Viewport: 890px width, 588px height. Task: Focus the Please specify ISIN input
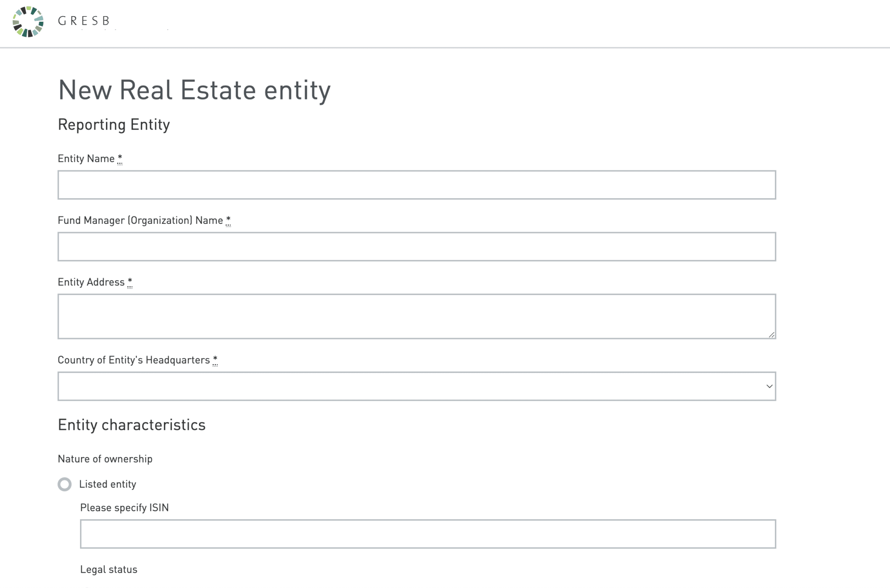(428, 534)
